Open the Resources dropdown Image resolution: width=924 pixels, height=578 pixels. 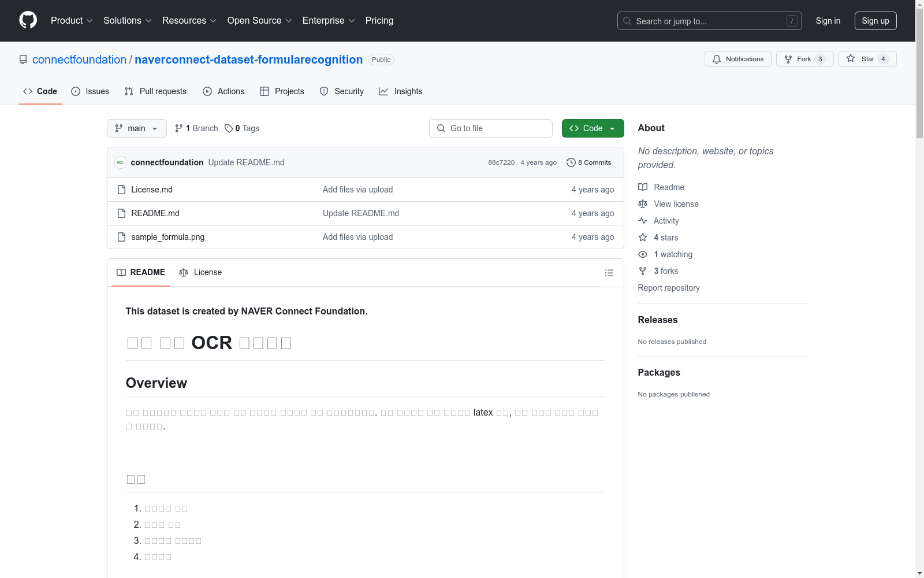tap(189, 20)
